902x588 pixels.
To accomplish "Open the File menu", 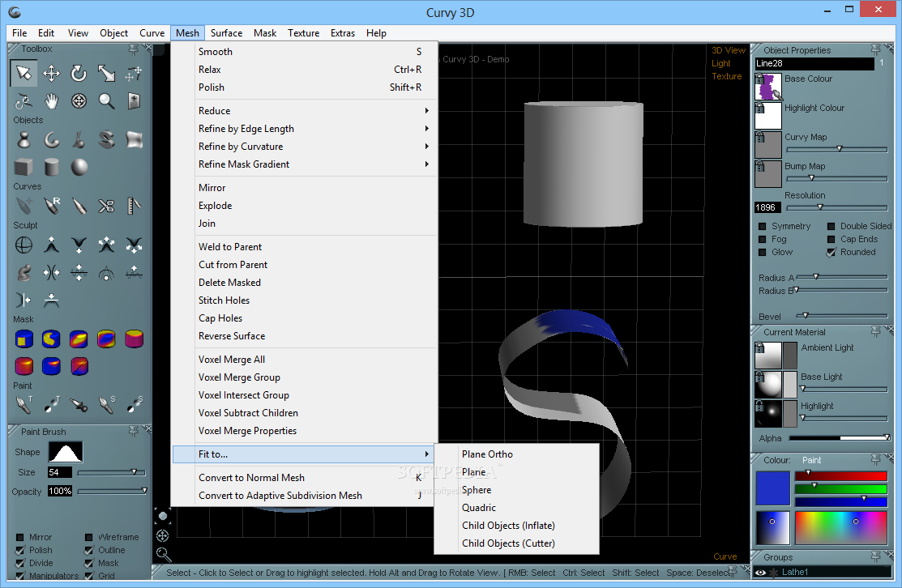I will (19, 32).
